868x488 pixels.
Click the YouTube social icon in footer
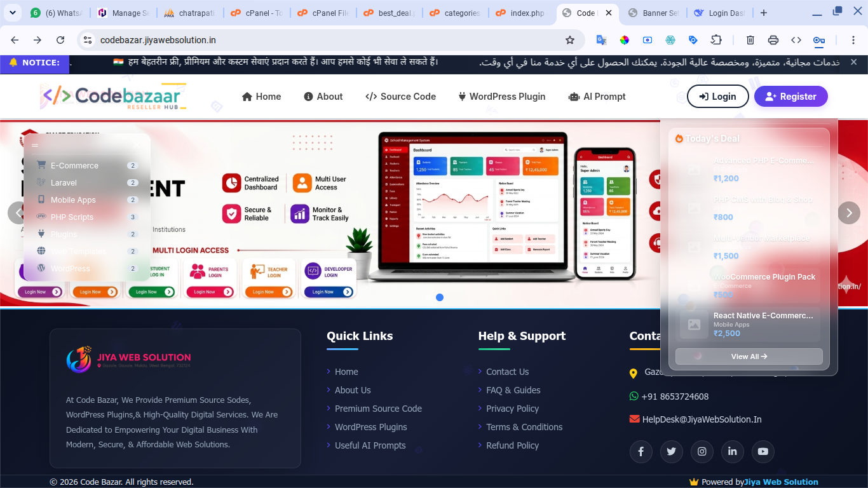763,452
